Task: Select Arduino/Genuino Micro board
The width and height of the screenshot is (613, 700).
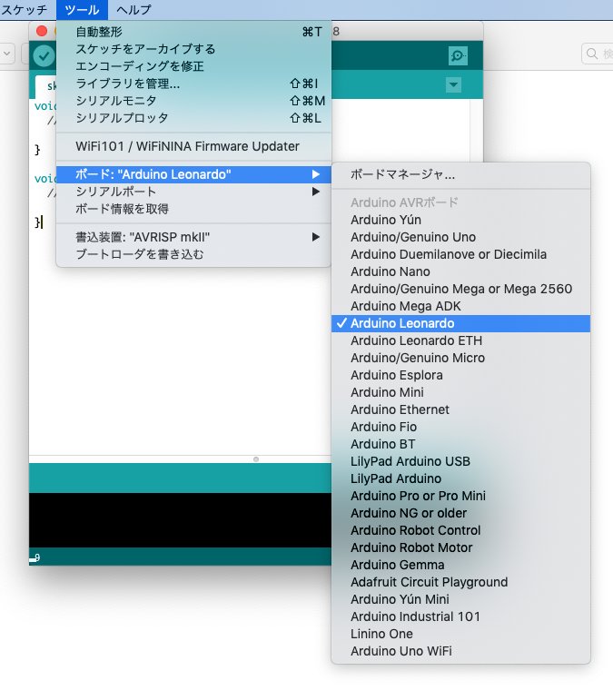Action: 460,358
